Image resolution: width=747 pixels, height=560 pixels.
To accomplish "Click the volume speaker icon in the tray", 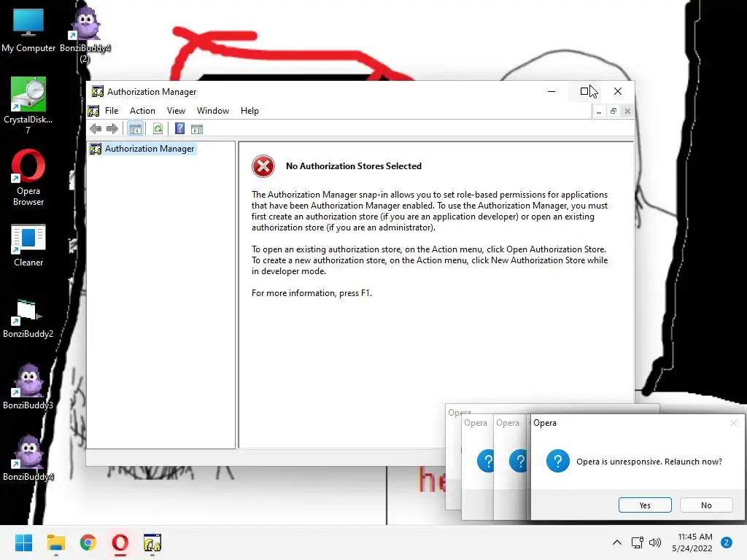I will (655, 542).
